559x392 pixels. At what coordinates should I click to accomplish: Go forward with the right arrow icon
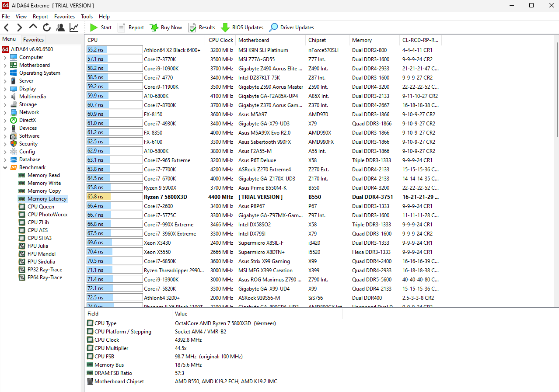tap(19, 28)
